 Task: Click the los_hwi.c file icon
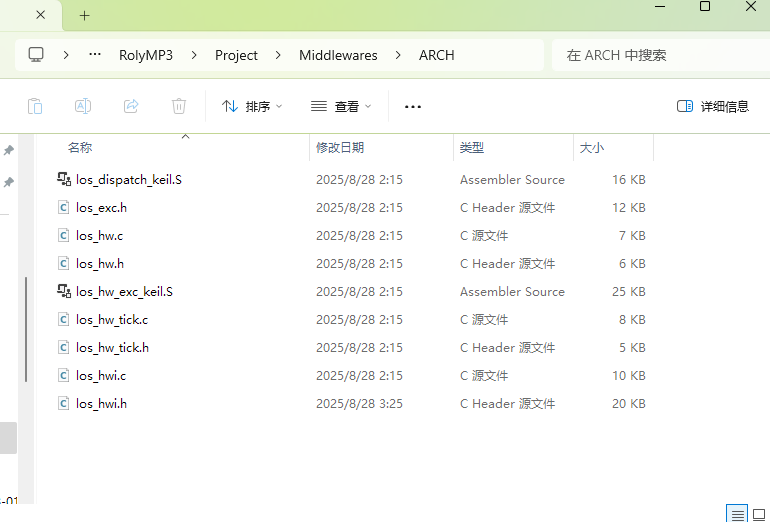point(63,375)
